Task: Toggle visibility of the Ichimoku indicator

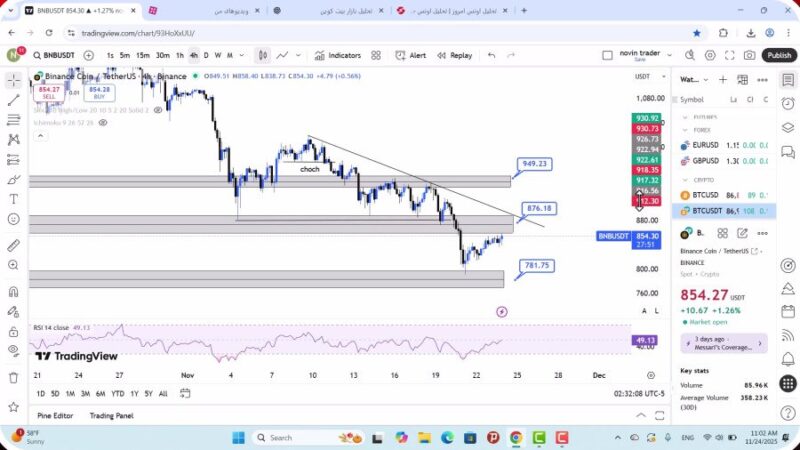Action: point(62,123)
